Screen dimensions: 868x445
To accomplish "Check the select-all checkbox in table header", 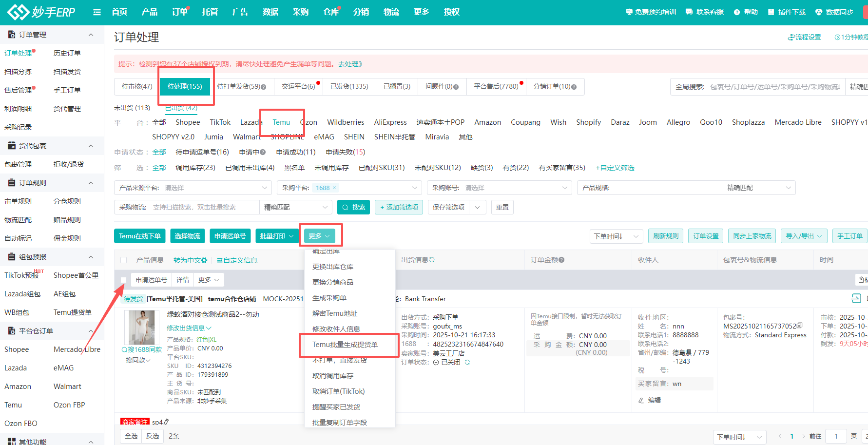I will point(123,260).
